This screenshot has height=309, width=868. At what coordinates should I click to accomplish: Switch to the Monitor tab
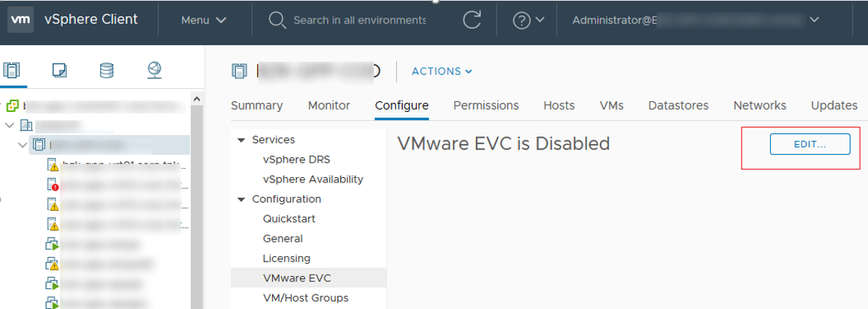(329, 105)
